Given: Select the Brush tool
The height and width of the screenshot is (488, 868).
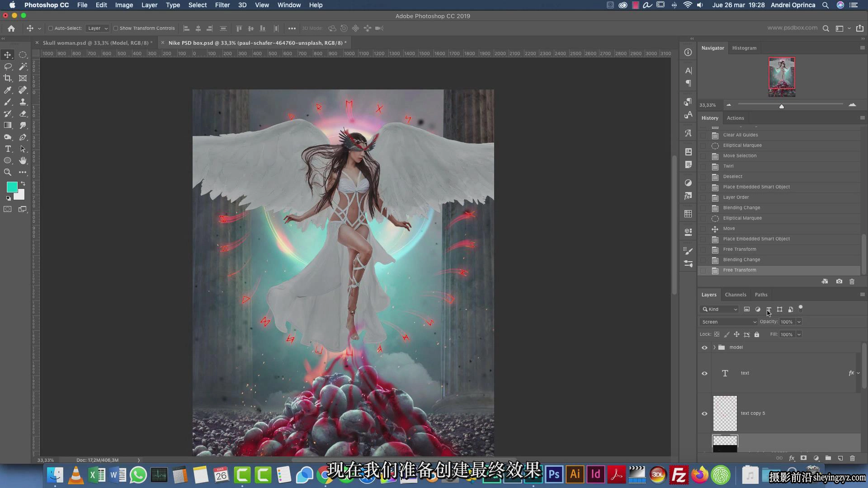Looking at the screenshot, I should 8,102.
